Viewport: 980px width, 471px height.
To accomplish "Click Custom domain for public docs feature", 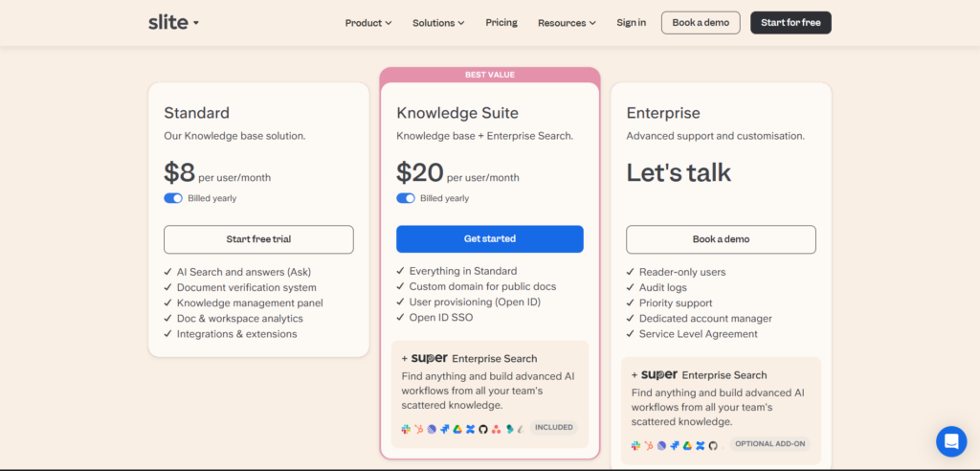I will 482,286.
